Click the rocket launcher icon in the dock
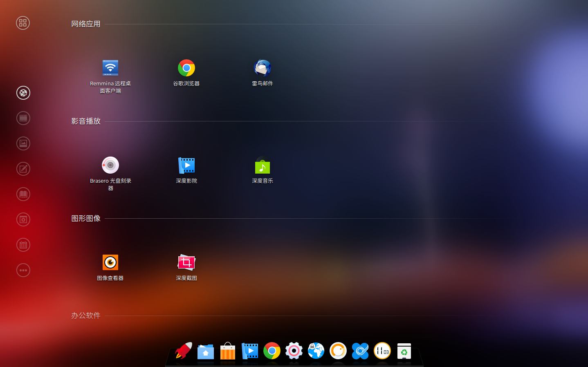 coord(184,351)
